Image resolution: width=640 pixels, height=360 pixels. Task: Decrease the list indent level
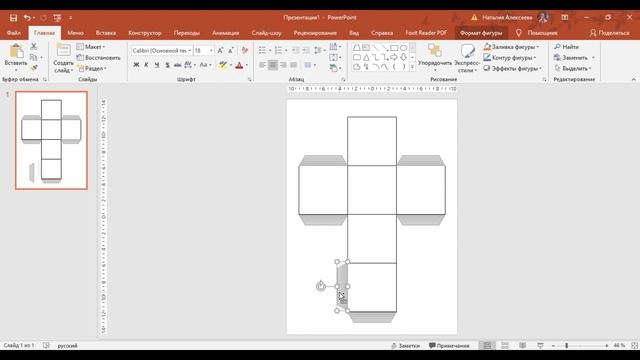(296, 50)
